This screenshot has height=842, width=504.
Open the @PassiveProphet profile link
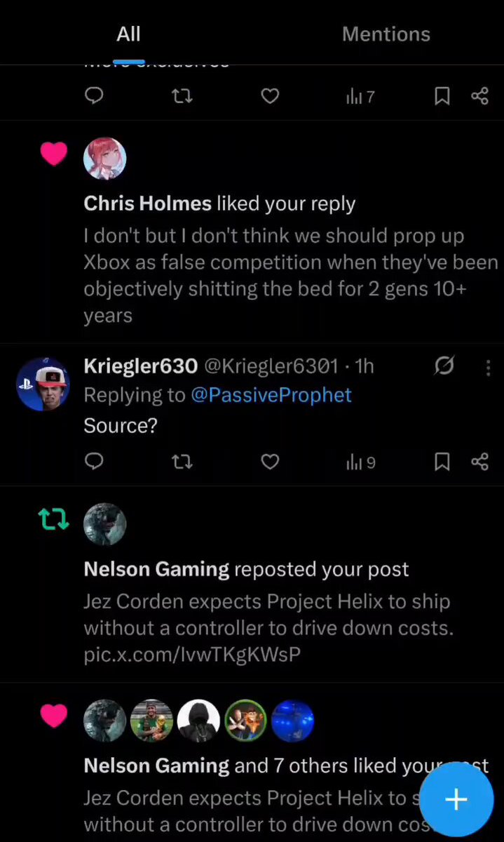[x=271, y=395]
